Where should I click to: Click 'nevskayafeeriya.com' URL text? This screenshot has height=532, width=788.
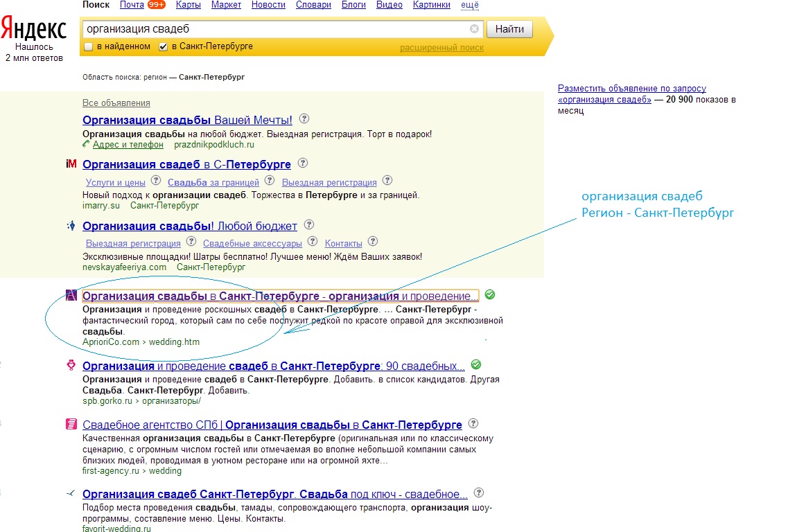click(124, 267)
